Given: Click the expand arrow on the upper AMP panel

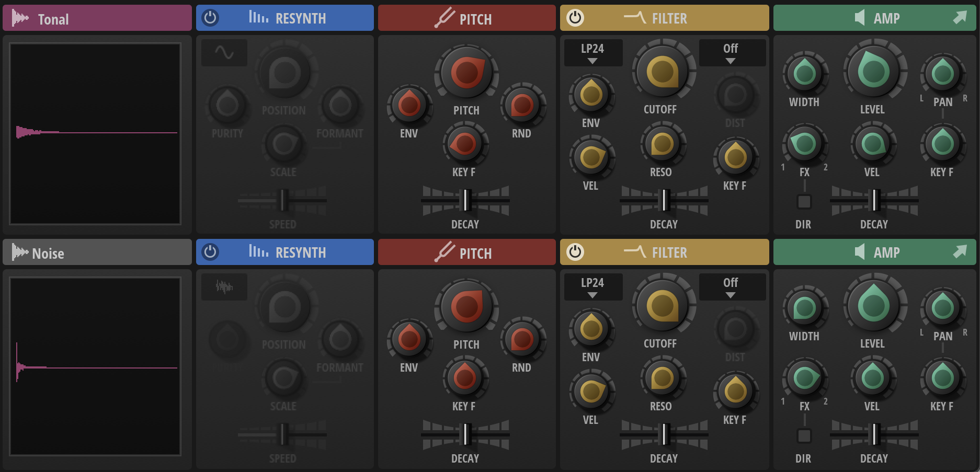Looking at the screenshot, I should (961, 17).
